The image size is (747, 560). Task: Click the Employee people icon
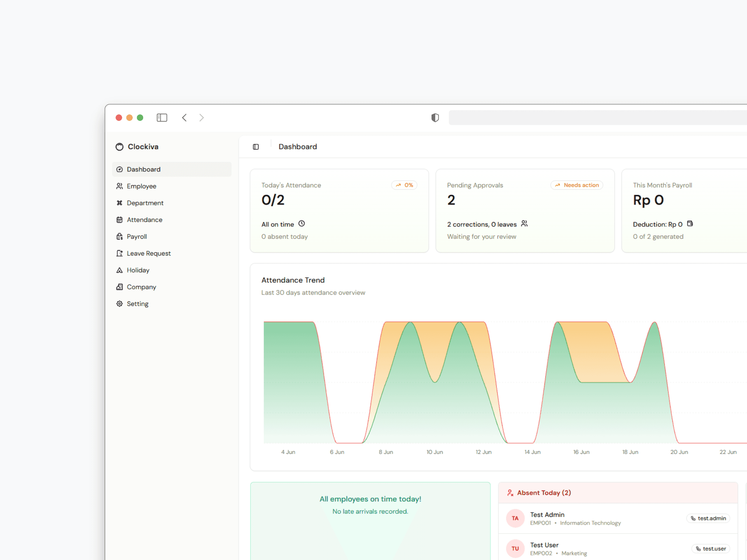click(119, 186)
